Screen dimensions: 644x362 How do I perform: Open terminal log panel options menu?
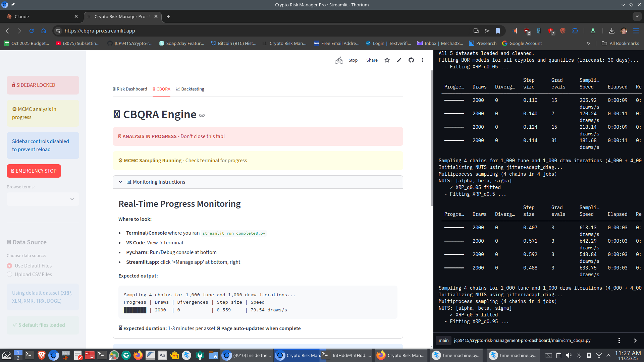coord(619,340)
